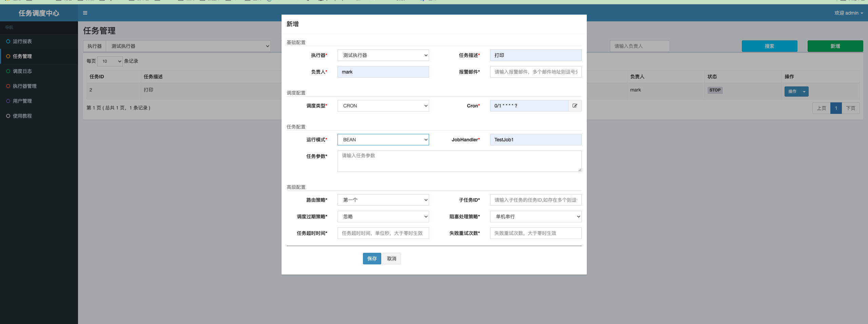Click the Cron expression edit icon

click(575, 106)
